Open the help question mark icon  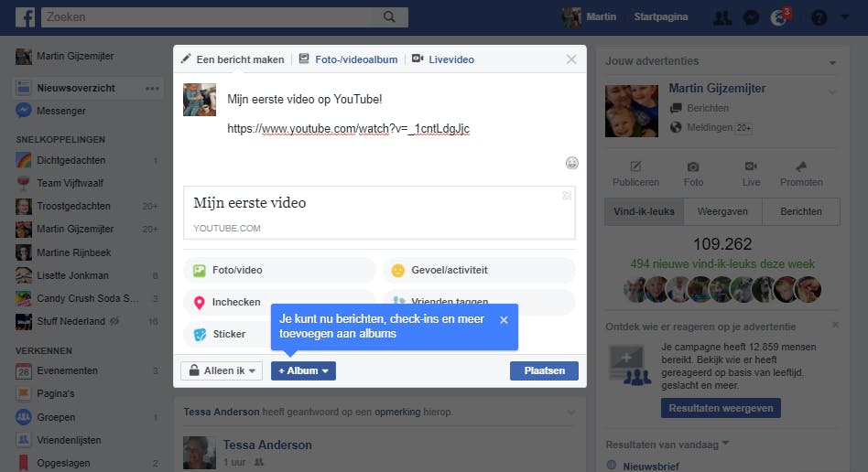pos(819,17)
